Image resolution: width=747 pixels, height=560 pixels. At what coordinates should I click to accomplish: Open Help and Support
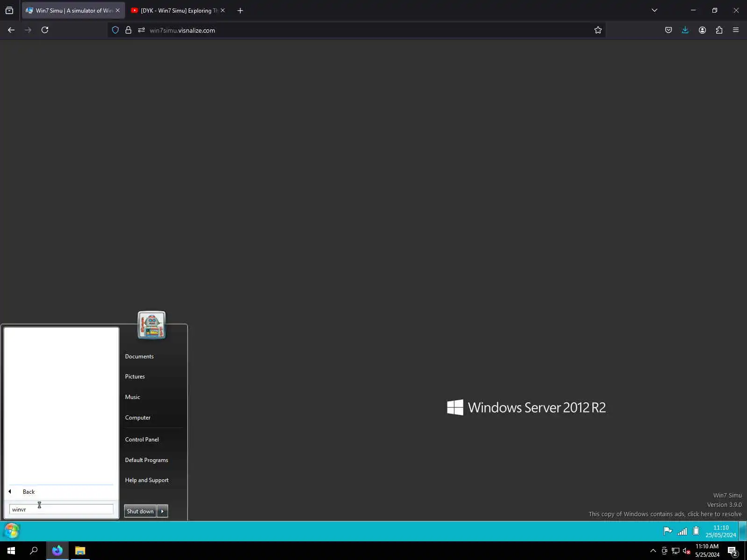tap(147, 480)
